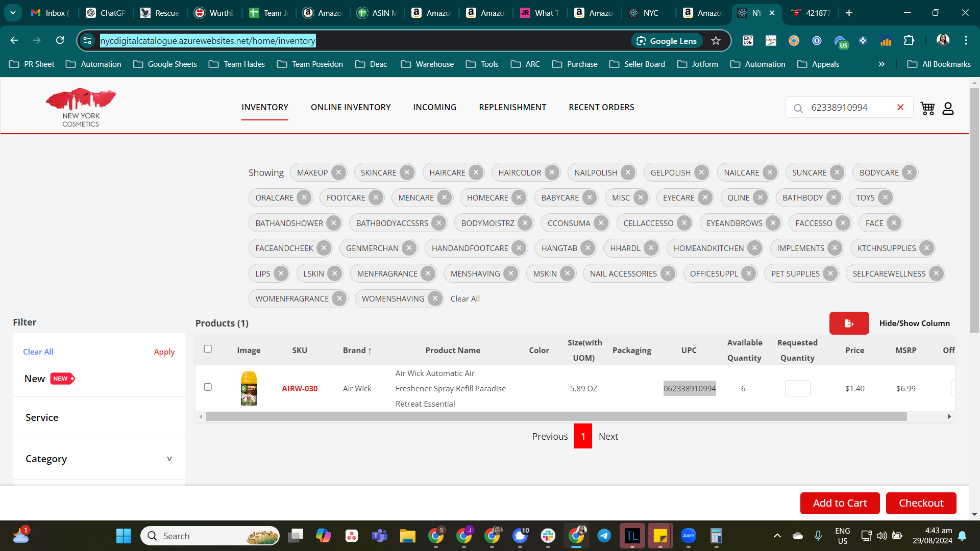Image resolution: width=980 pixels, height=551 pixels.
Task: Remove the HAIRCARE filter chip
Action: point(476,172)
